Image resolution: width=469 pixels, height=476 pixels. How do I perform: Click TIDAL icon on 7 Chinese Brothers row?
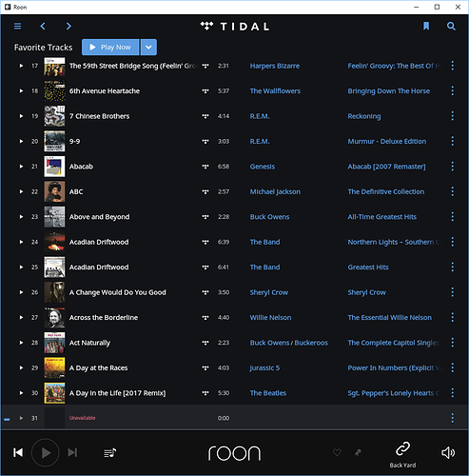(x=205, y=116)
